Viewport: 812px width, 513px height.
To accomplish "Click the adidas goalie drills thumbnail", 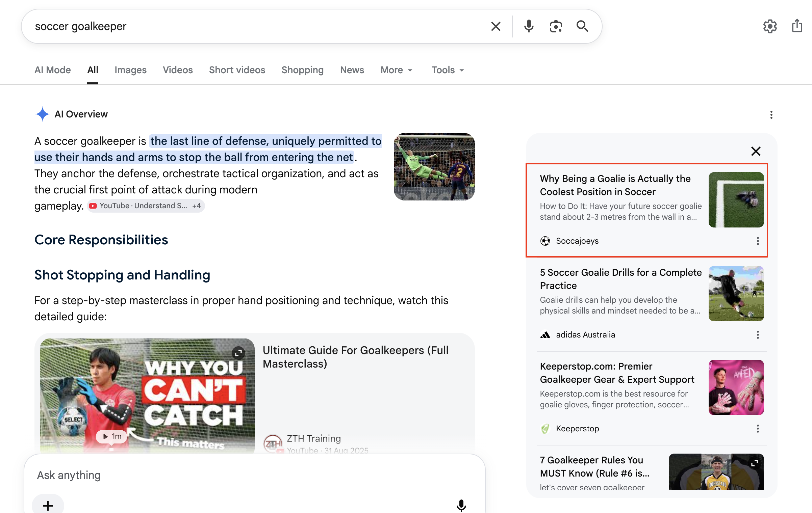I will [x=736, y=294].
